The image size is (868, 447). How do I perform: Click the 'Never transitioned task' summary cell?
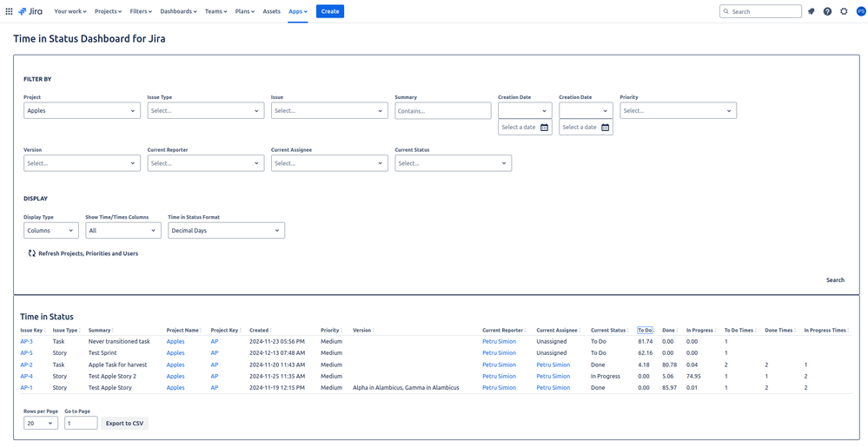[119, 341]
